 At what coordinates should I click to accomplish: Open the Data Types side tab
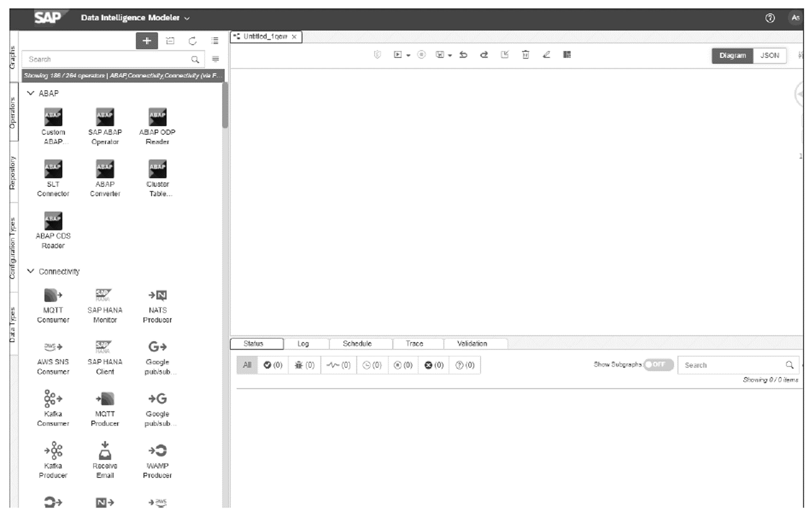click(13, 325)
